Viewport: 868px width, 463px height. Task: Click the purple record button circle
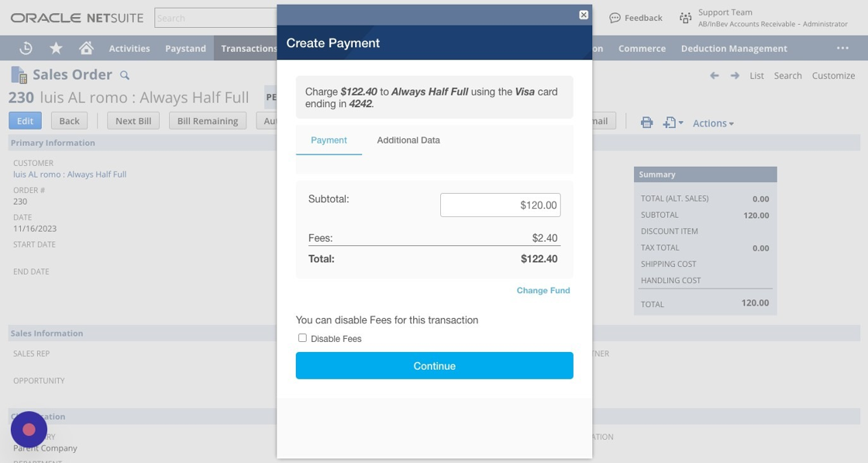[29, 429]
